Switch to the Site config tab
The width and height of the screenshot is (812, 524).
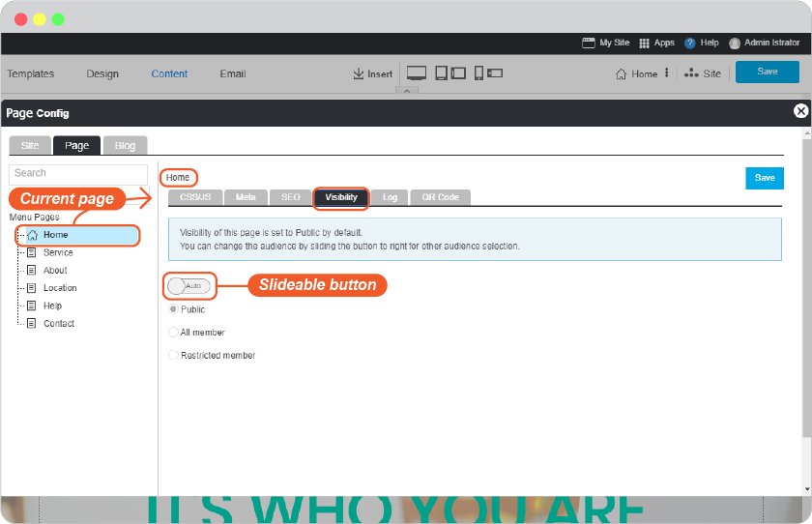coord(30,145)
